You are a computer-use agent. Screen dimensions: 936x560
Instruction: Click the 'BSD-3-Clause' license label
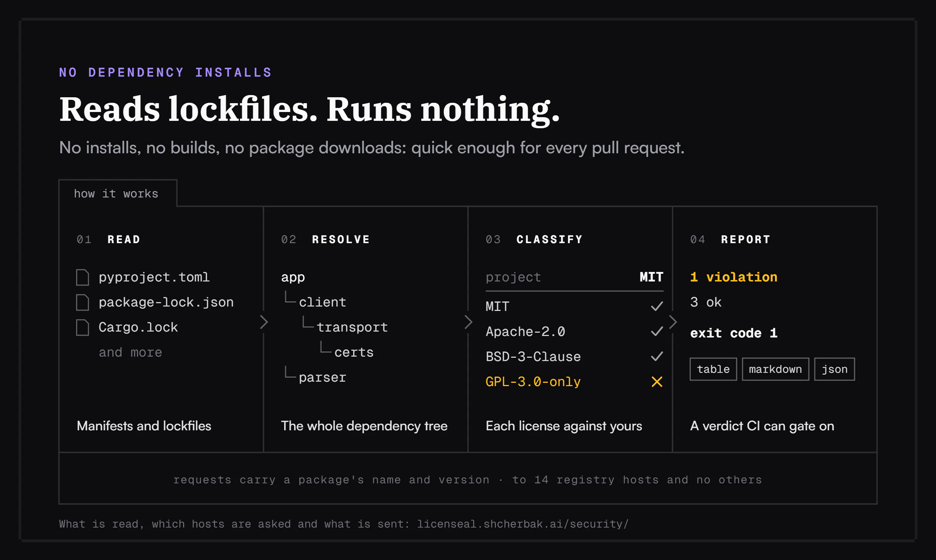(533, 357)
